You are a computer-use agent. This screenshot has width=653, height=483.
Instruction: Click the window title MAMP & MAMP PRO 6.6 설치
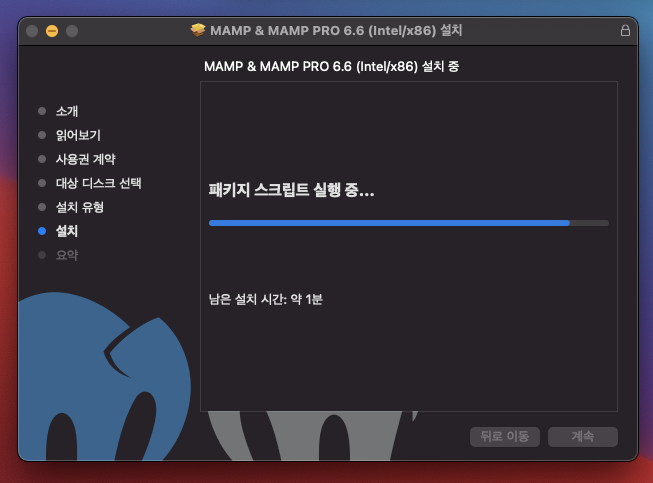point(336,30)
